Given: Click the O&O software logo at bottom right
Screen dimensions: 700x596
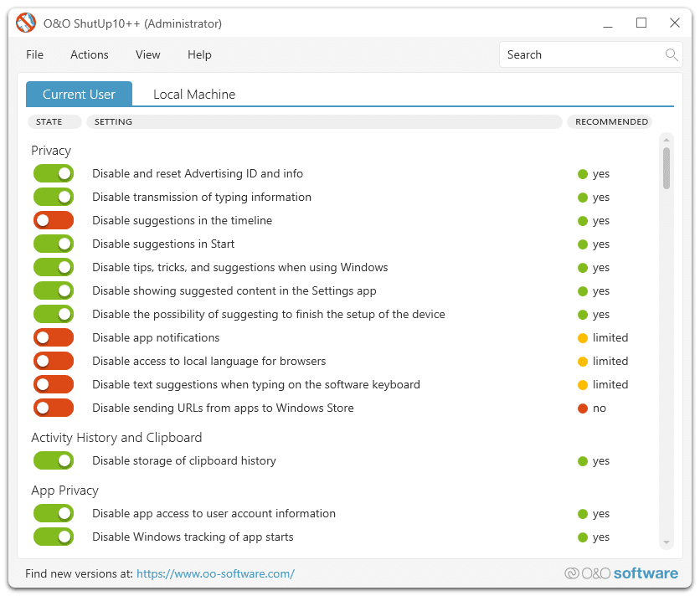Looking at the screenshot, I should click(620, 573).
